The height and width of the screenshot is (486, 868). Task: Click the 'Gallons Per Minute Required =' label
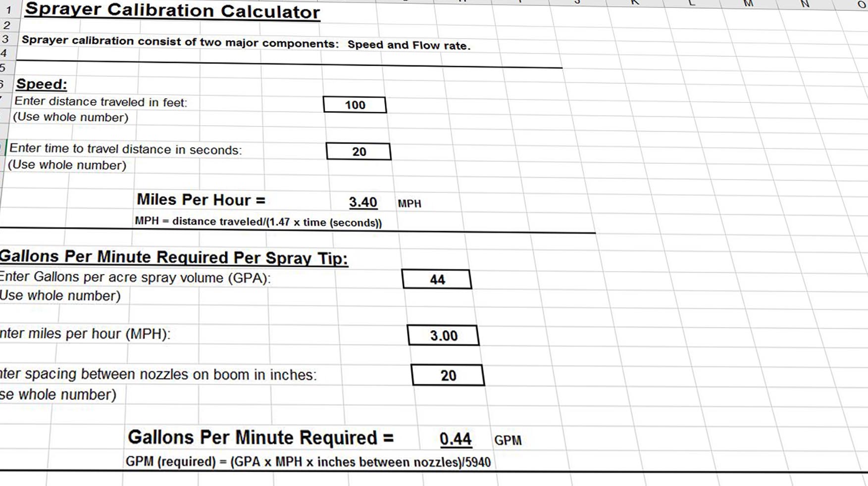(260, 438)
